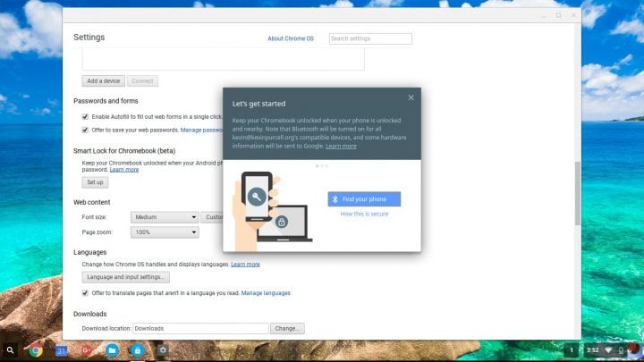The width and height of the screenshot is (644, 362).
Task: Click the phone and laptop illustration
Action: (x=272, y=211)
